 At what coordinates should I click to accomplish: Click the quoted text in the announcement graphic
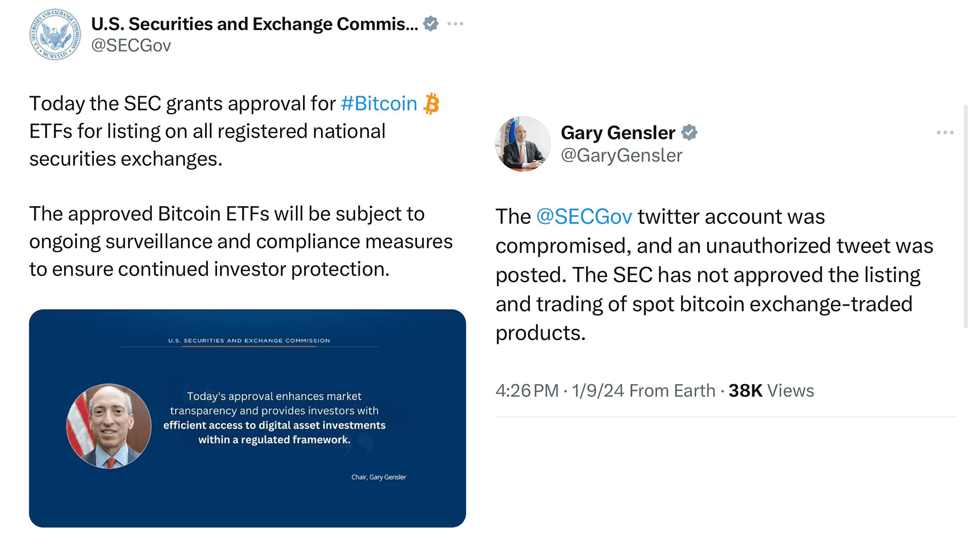pos(274,417)
